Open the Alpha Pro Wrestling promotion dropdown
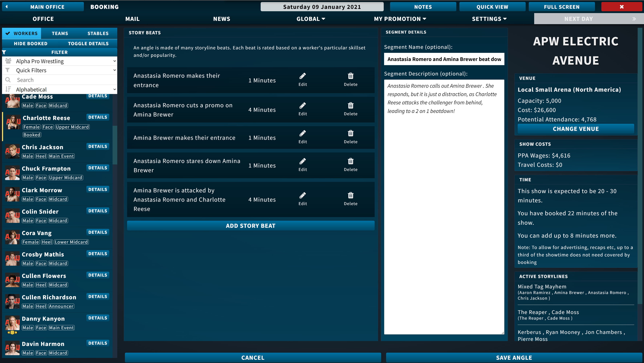 point(60,61)
